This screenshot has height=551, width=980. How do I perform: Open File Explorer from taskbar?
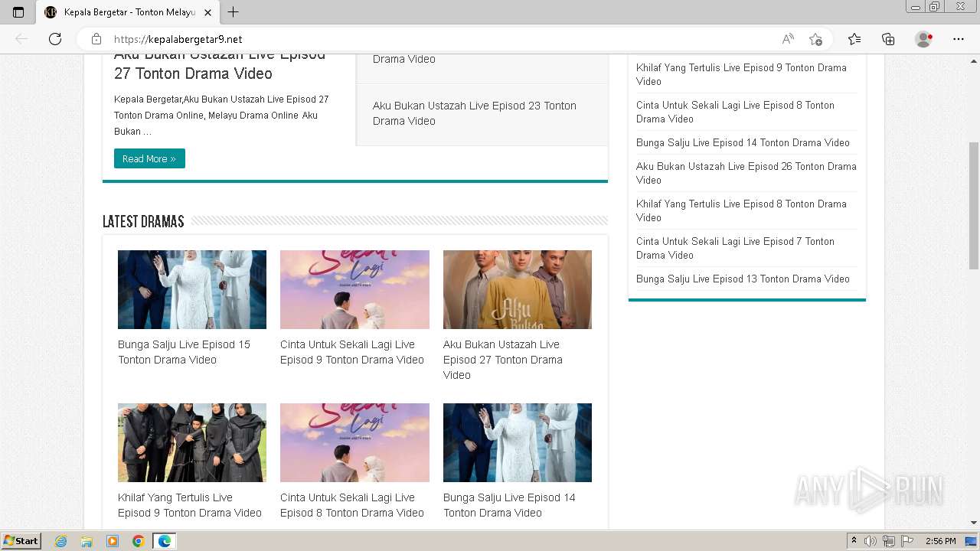tap(87, 541)
